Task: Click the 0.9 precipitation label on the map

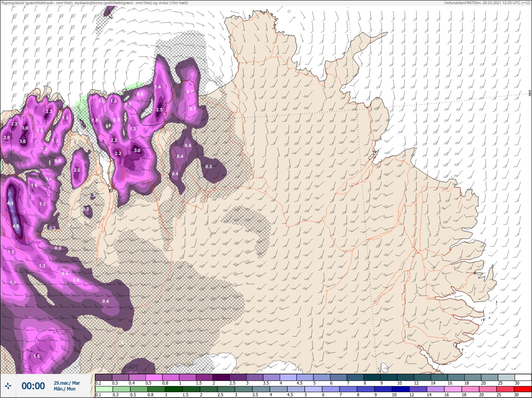Action: pos(116,120)
